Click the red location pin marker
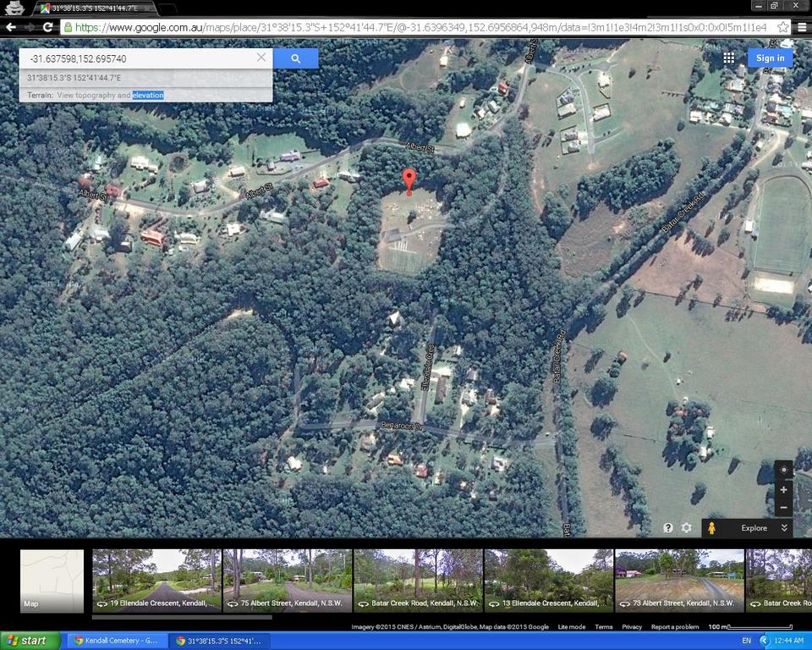The image size is (812, 650). [x=409, y=181]
